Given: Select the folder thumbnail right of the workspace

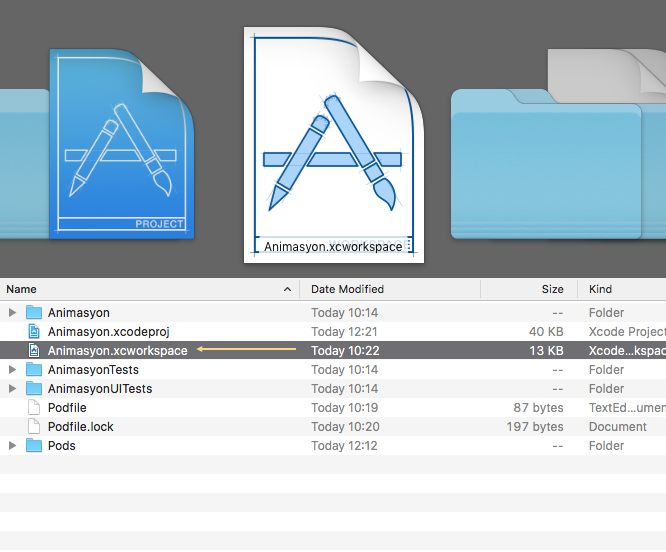Looking at the screenshot, I should [x=546, y=164].
